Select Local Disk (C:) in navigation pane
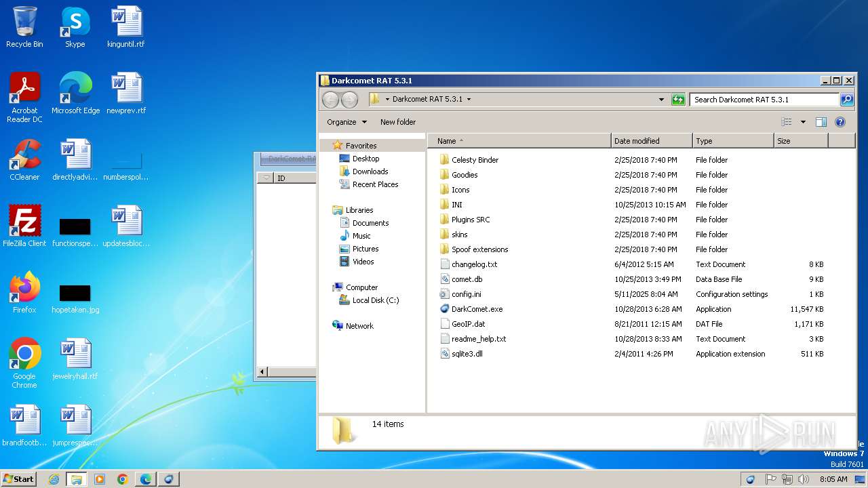Image resolution: width=868 pixels, height=488 pixels. [376, 300]
